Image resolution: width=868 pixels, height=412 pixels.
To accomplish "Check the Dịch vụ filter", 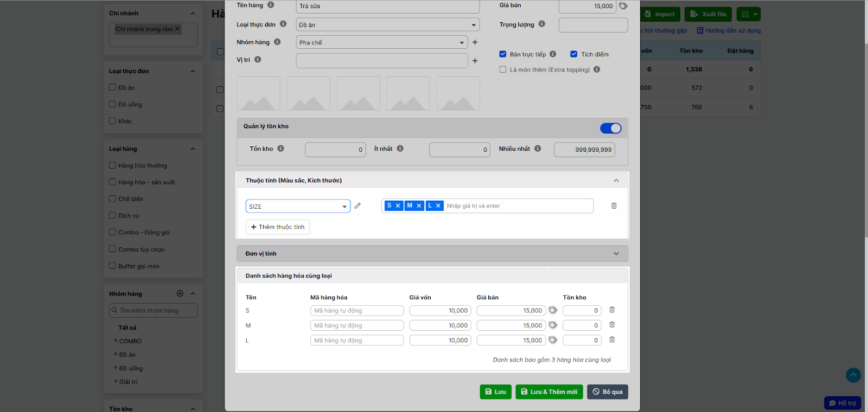I will (112, 215).
